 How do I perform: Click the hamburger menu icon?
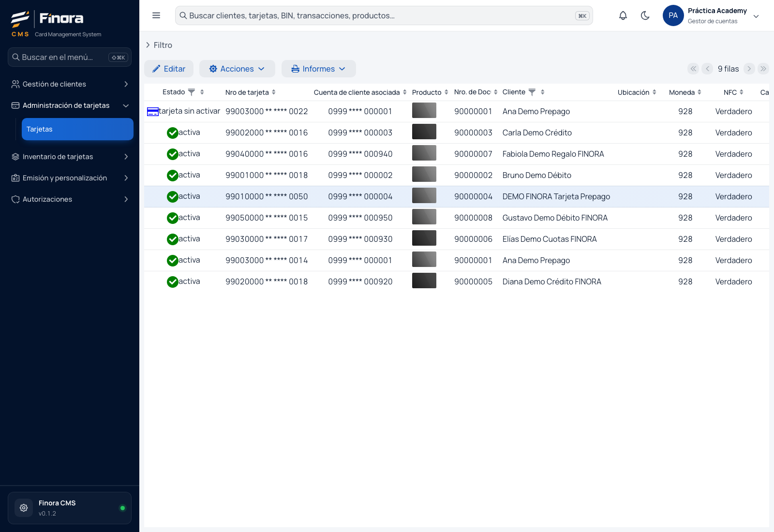(x=156, y=15)
